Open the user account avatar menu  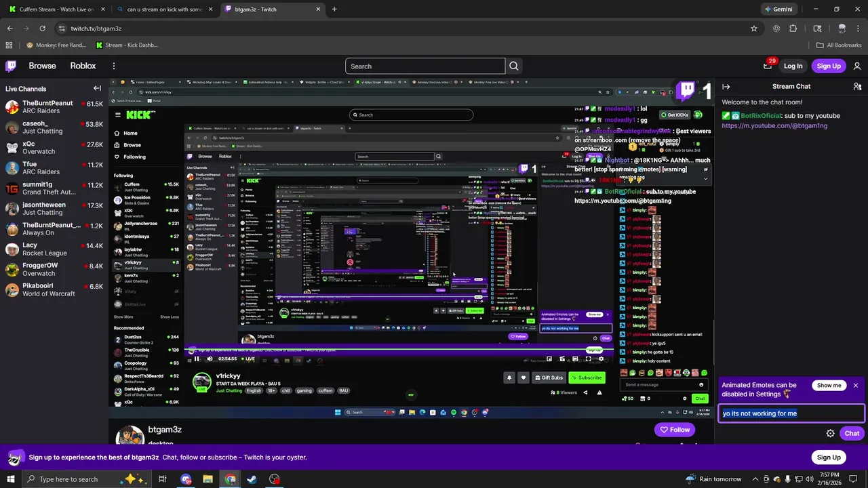pos(857,66)
